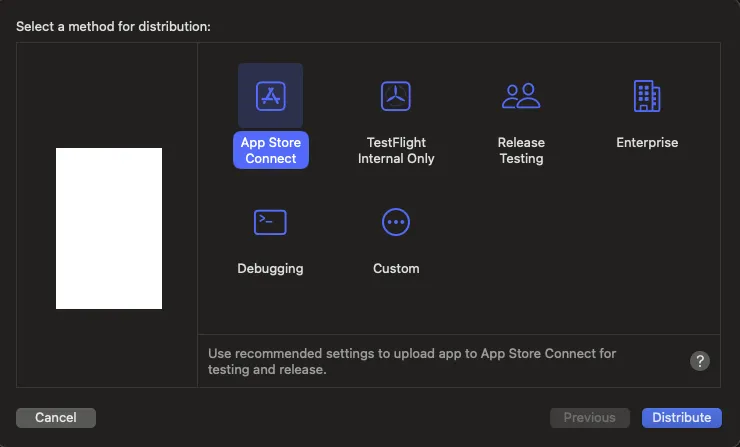This screenshot has width=740, height=447.
Task: Pick the Enterprise building icon
Action: pos(647,96)
